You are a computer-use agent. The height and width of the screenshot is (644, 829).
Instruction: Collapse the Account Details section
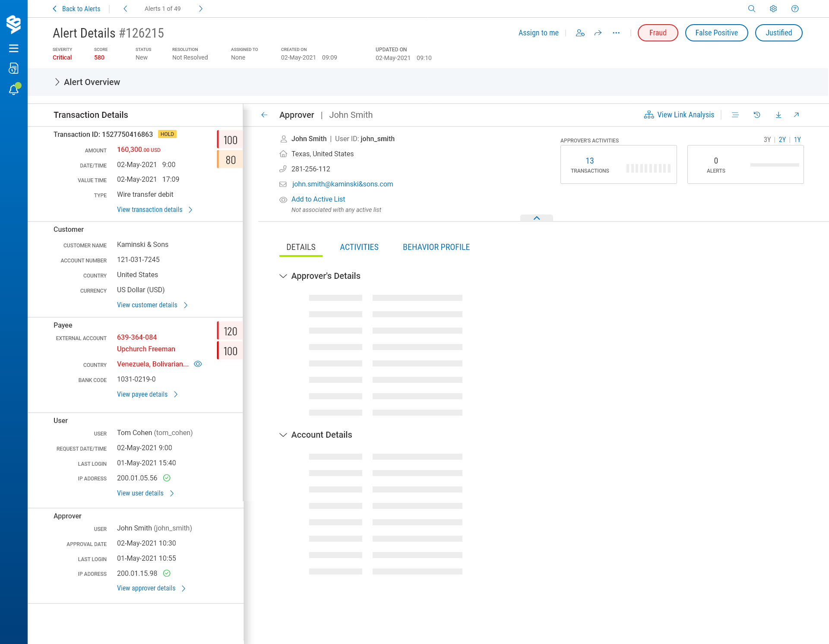(x=283, y=435)
